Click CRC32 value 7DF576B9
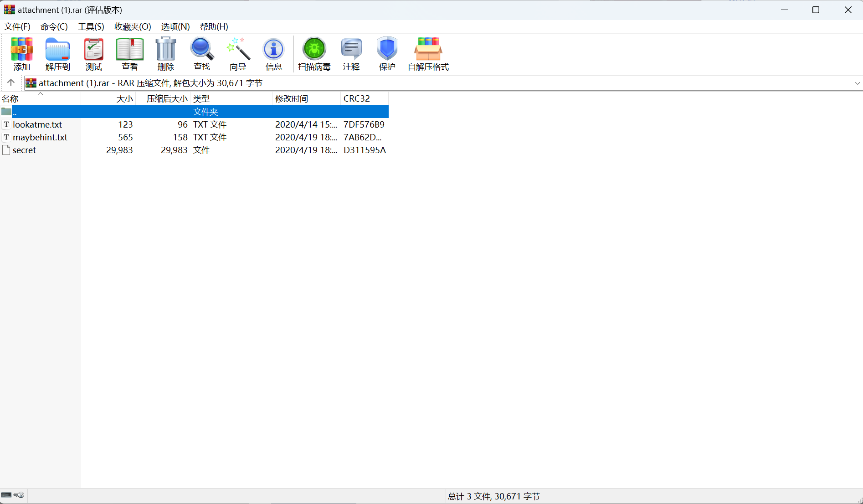 (x=364, y=124)
